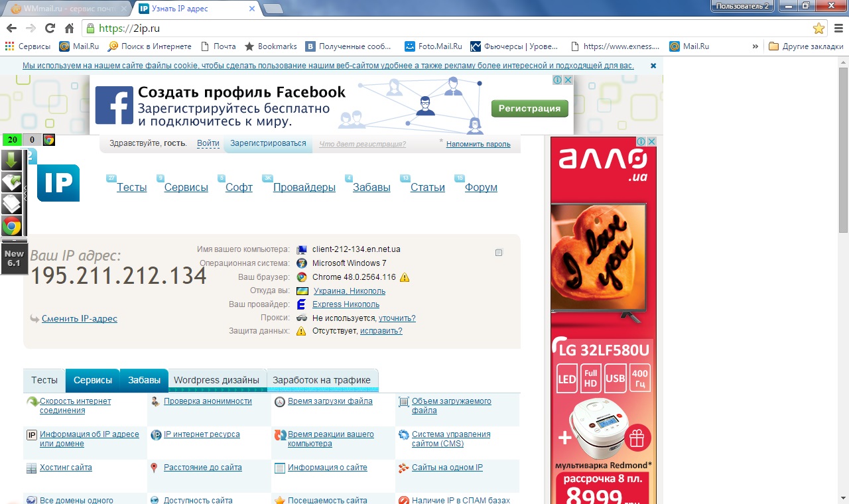
Task: Dismiss the cookie notice with X
Action: click(653, 66)
